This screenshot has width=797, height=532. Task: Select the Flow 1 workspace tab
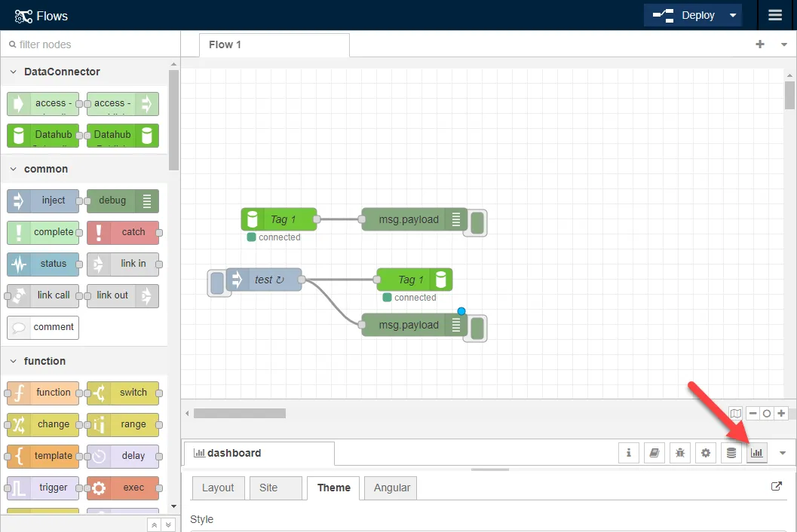274,44
